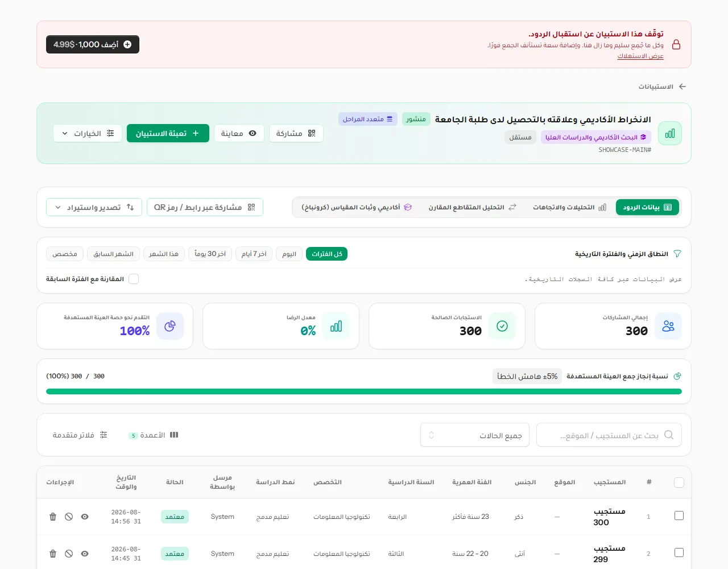Click the participants icon in إجمالي المشاركات card
This screenshot has width=728, height=569.
tap(668, 326)
